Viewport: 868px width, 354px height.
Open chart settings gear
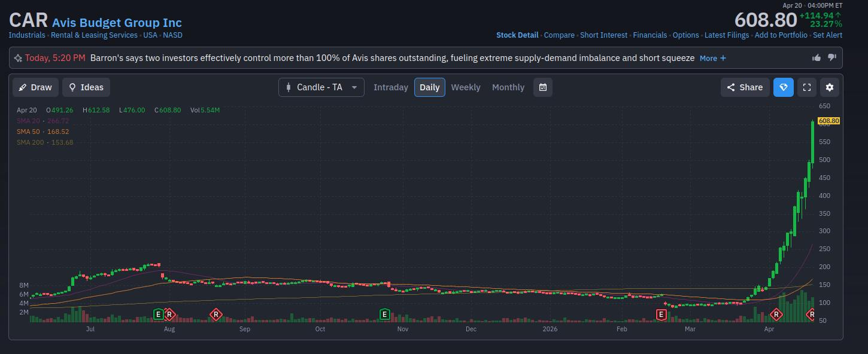[830, 87]
